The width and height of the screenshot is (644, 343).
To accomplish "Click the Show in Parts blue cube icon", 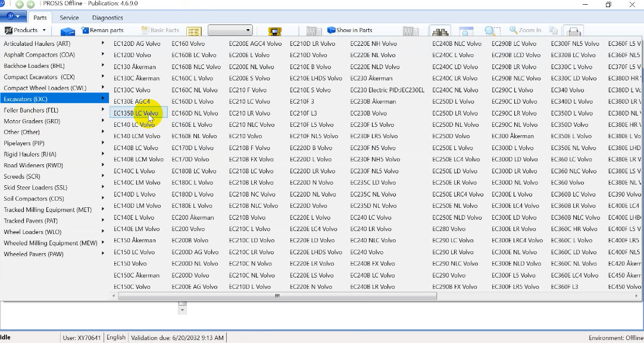I will point(331,30).
